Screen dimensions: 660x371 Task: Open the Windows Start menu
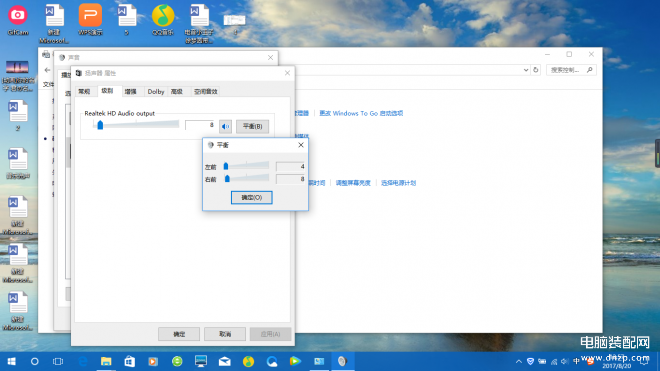coord(11,361)
